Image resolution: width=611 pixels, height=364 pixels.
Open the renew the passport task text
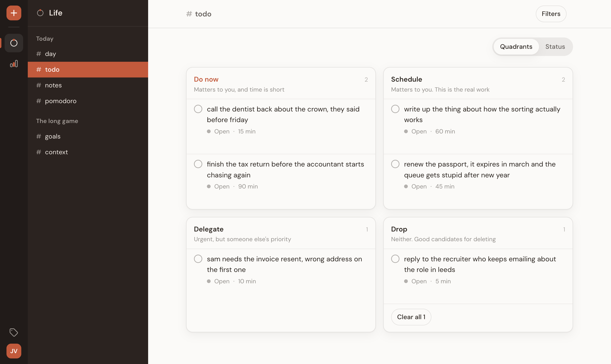click(480, 170)
